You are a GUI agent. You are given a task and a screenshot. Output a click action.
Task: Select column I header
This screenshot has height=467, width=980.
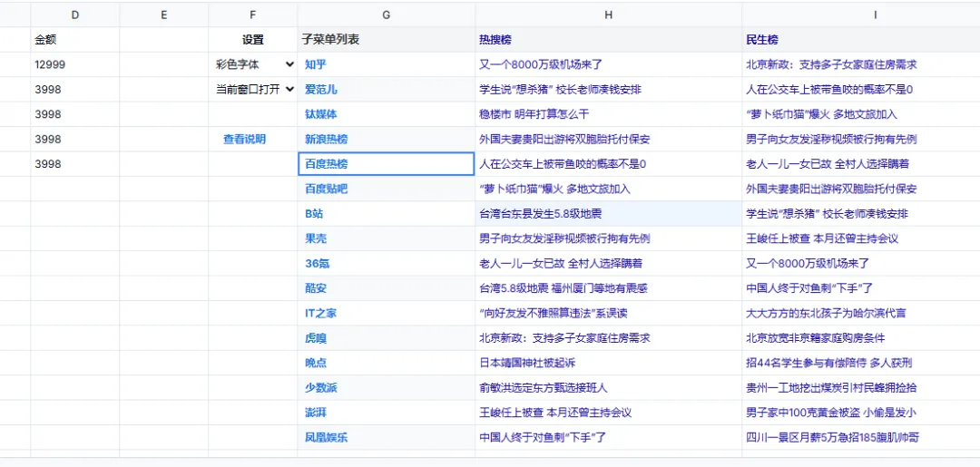(875, 15)
